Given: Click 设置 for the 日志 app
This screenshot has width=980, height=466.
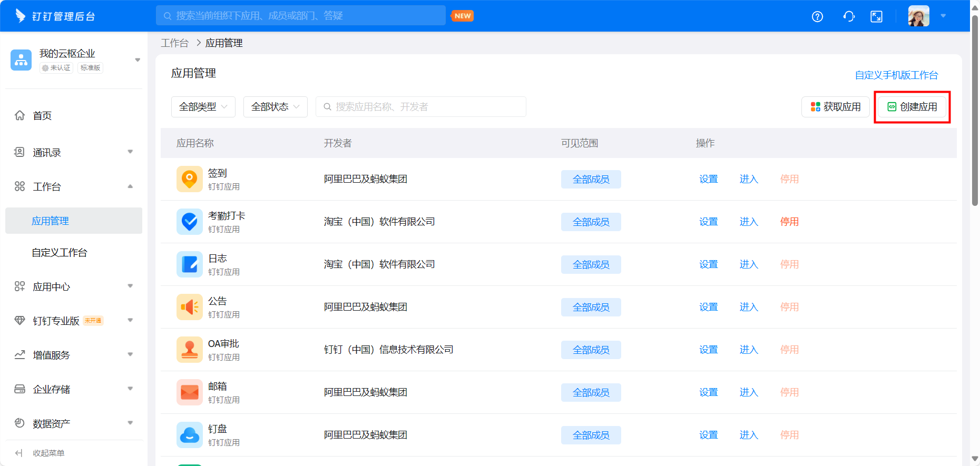Looking at the screenshot, I should [x=709, y=264].
